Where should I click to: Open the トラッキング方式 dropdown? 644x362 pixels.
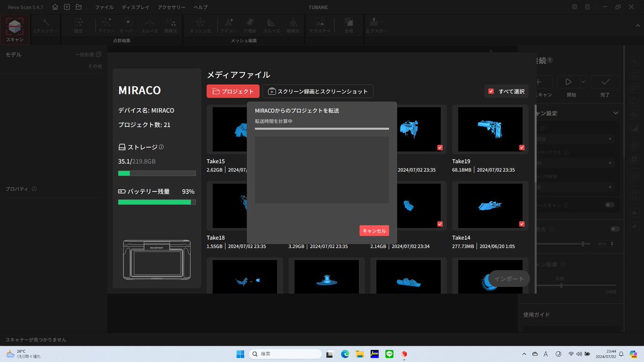574,162
